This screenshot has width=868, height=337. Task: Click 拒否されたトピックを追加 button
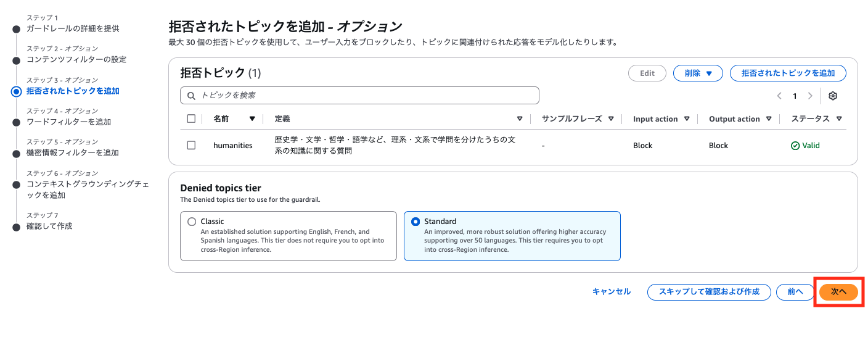point(787,73)
